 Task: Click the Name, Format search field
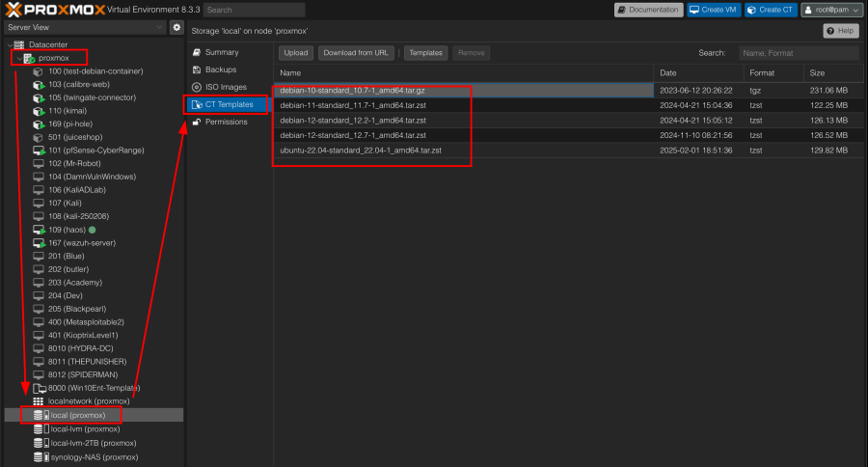coord(798,53)
